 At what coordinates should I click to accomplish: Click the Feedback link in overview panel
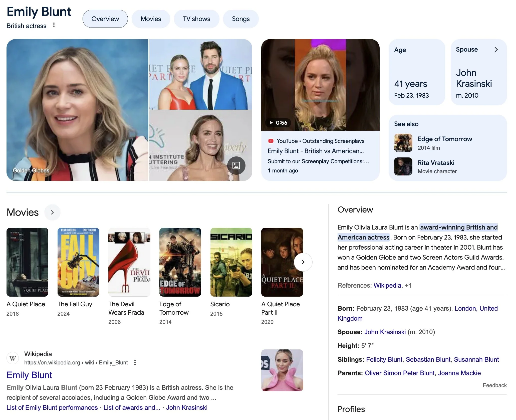(x=494, y=385)
